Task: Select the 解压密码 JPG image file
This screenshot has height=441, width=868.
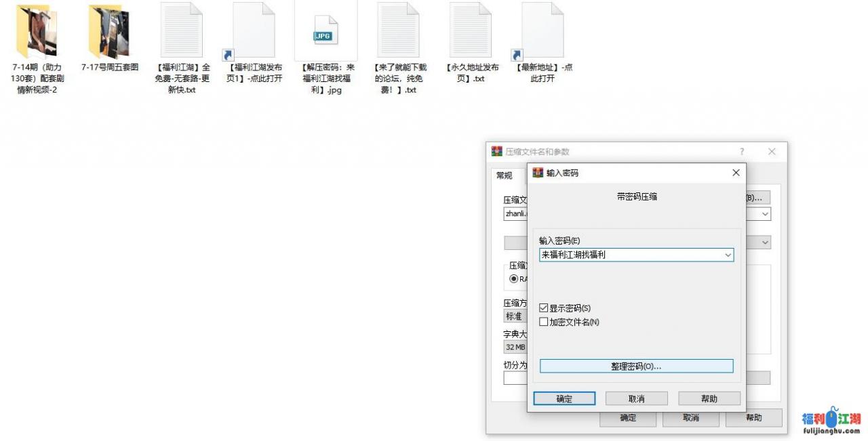Action: point(325,32)
